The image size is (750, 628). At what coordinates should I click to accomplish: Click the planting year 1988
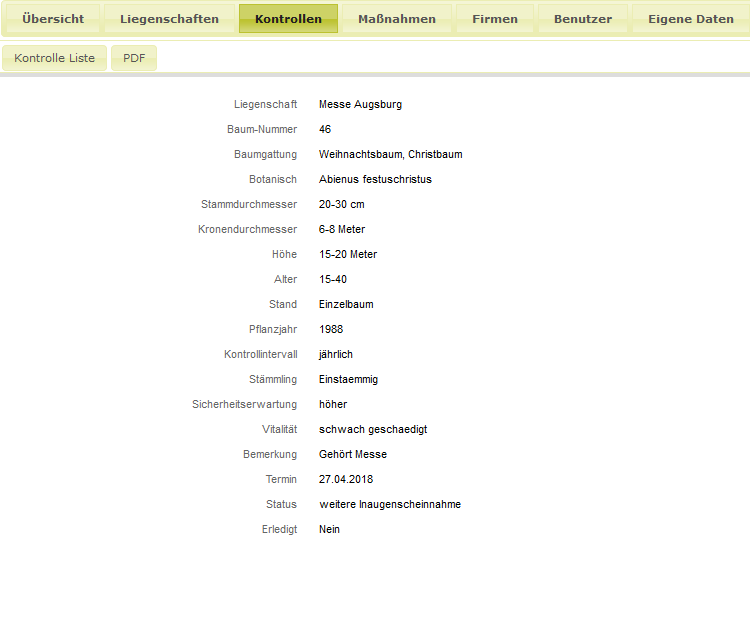pos(331,329)
